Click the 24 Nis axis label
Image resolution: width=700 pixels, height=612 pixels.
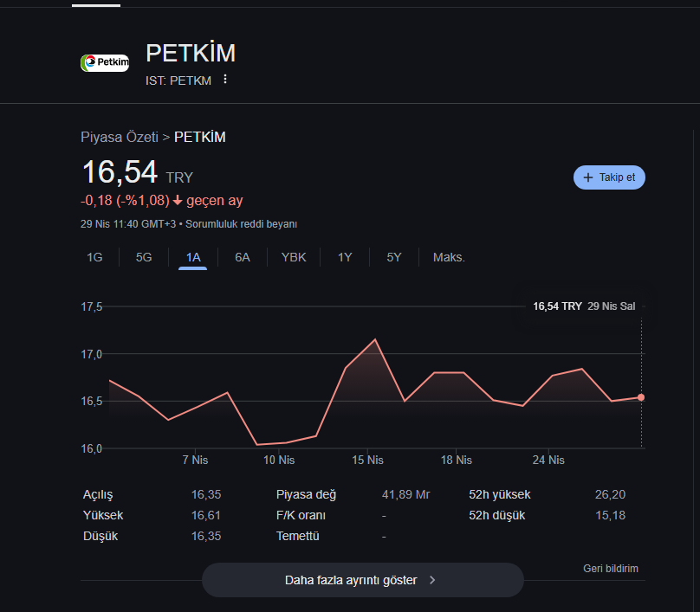coord(548,460)
